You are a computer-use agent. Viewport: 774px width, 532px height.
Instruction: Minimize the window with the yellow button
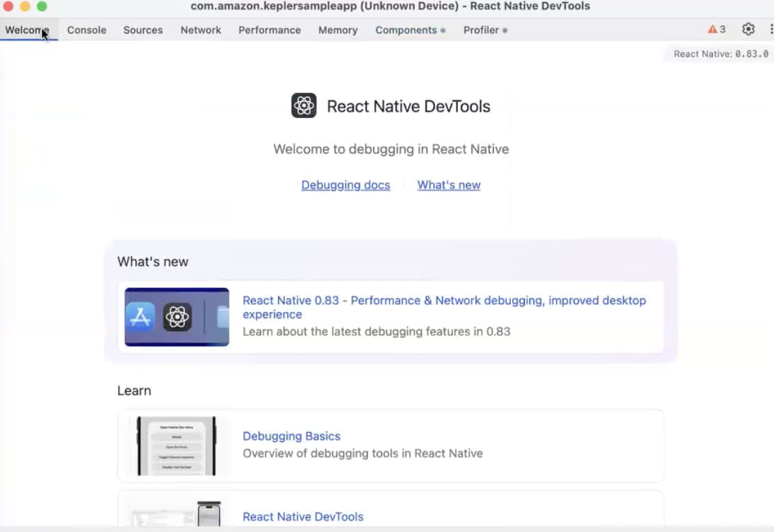[25, 6]
